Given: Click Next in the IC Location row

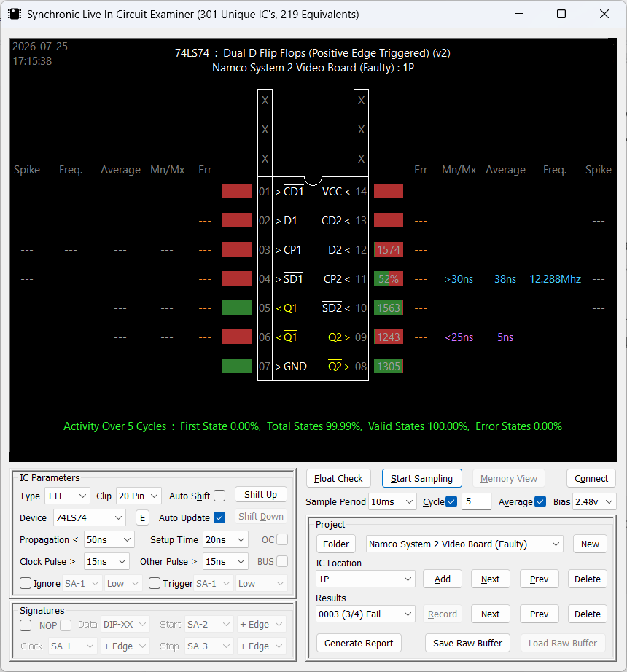Looking at the screenshot, I should 490,579.
